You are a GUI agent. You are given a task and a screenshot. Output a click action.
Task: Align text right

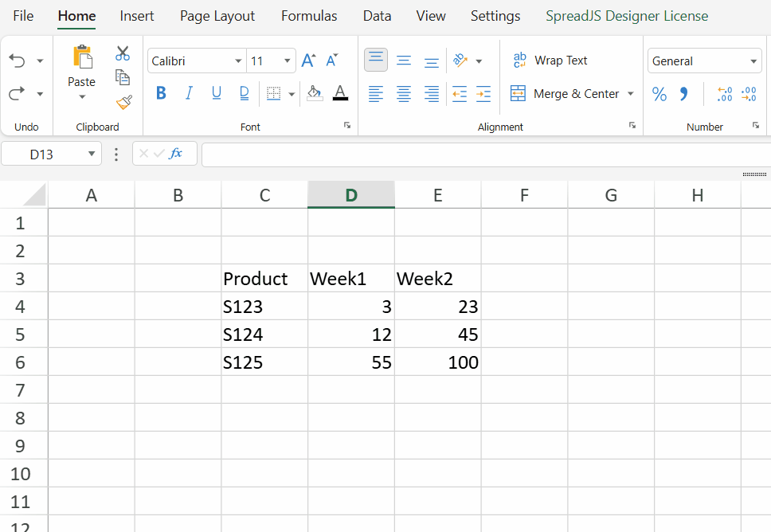[x=431, y=93]
